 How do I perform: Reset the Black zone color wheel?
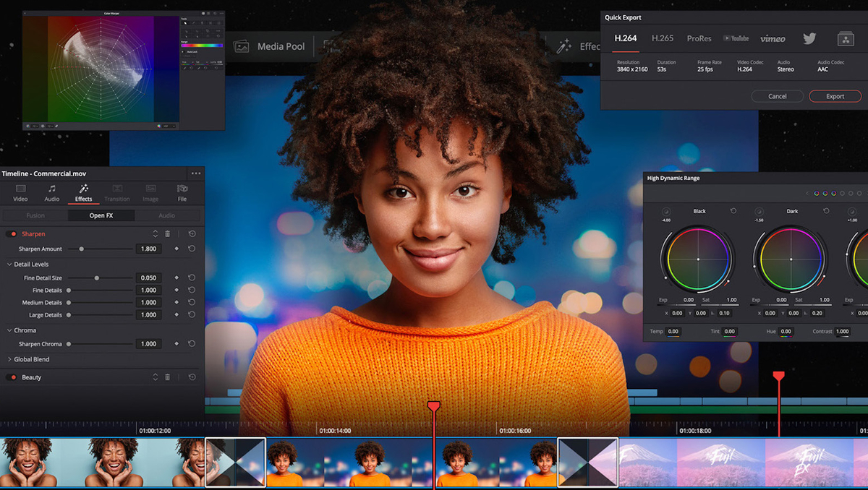click(x=733, y=211)
